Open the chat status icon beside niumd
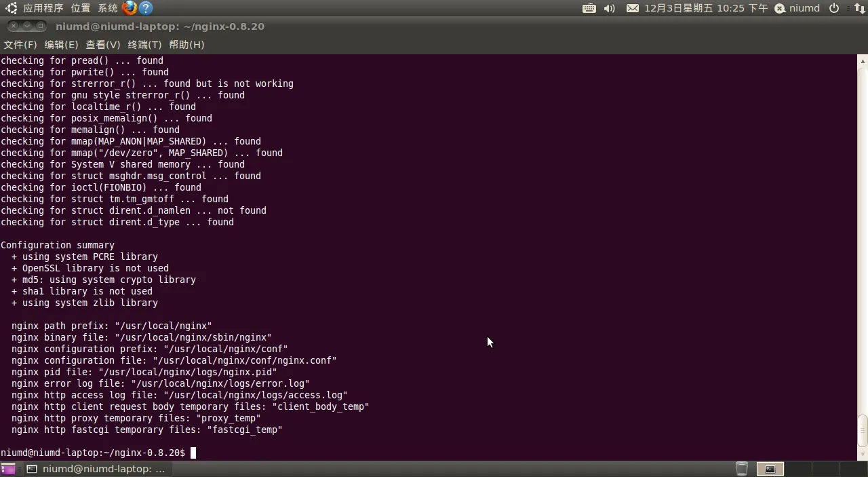Viewport: 868px width, 477px height. pyautogui.click(x=780, y=8)
